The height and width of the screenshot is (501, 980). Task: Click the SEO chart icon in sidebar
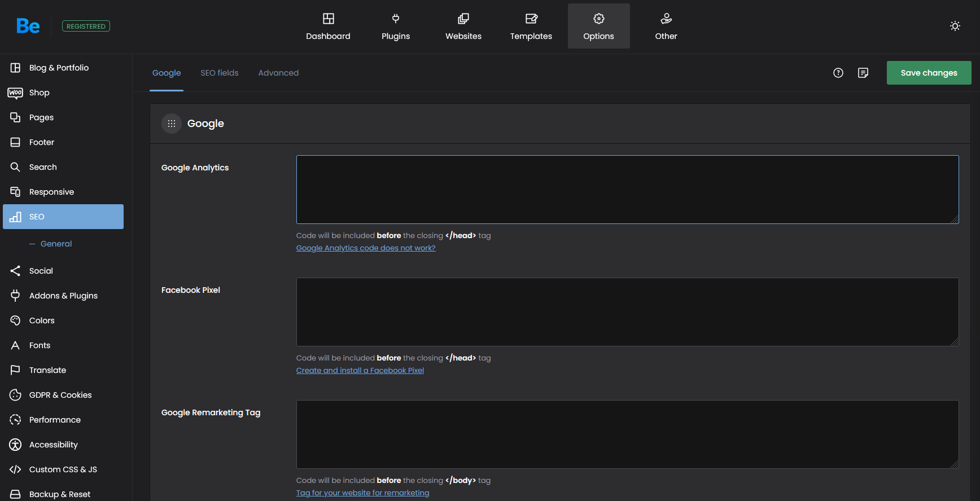click(15, 217)
